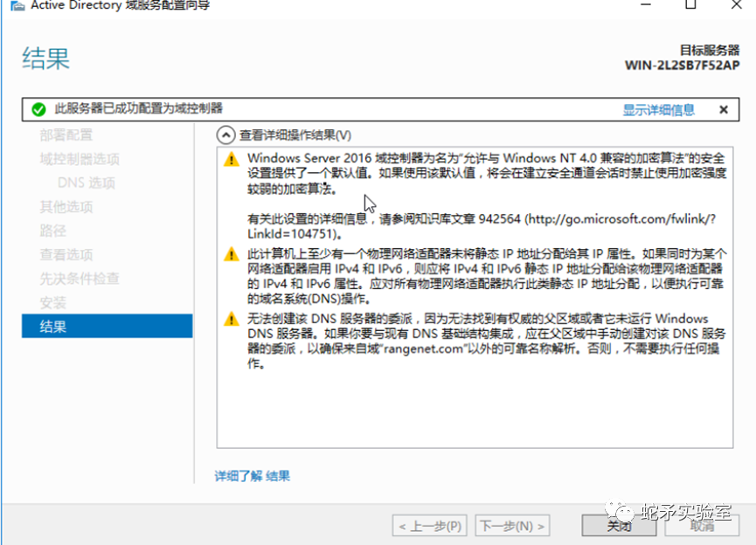Select 其他选项 step in sidebar
The height and width of the screenshot is (545, 756).
point(66,207)
